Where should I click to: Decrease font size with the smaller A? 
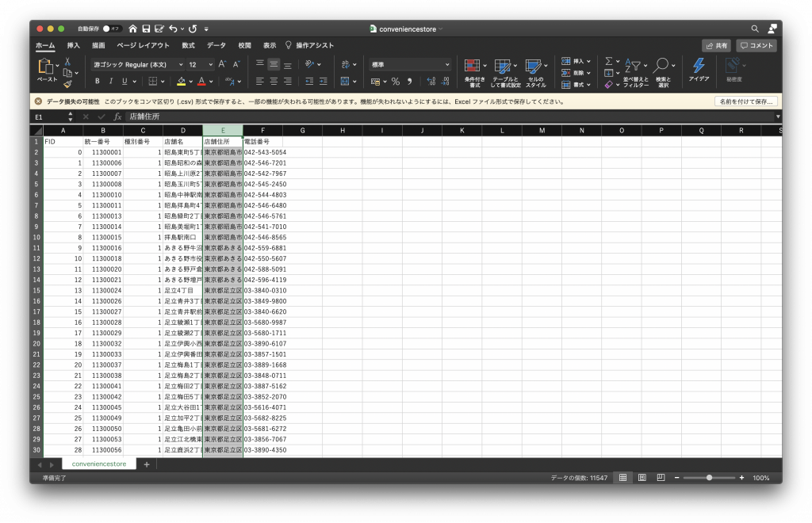236,64
